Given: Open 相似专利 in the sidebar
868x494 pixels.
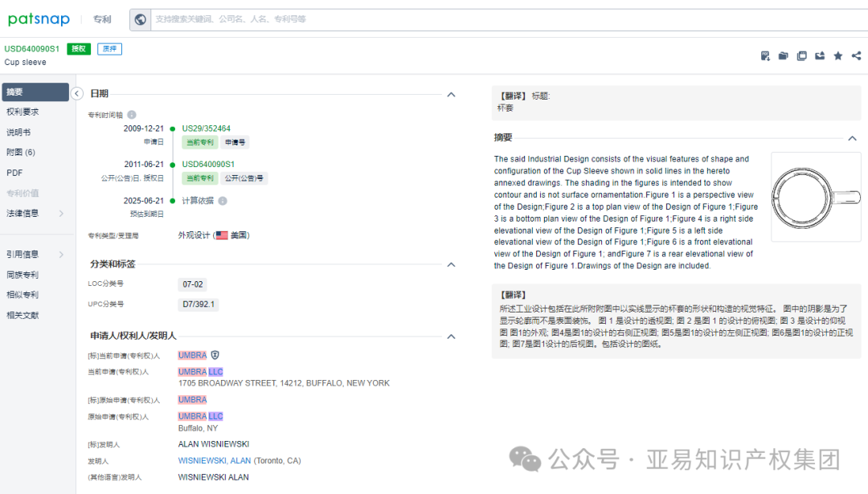Looking at the screenshot, I should point(23,295).
